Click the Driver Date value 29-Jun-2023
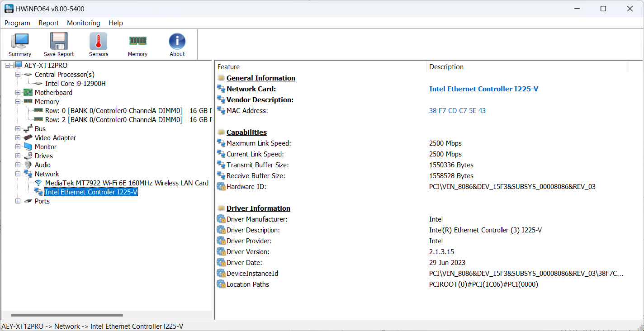Viewport: 644px width, 331px height. tap(447, 263)
